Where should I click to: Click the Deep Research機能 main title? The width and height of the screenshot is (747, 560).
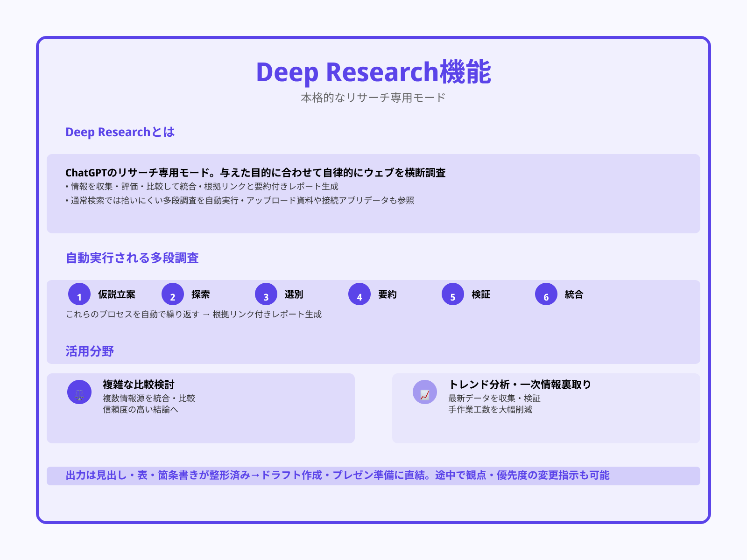tap(373, 72)
